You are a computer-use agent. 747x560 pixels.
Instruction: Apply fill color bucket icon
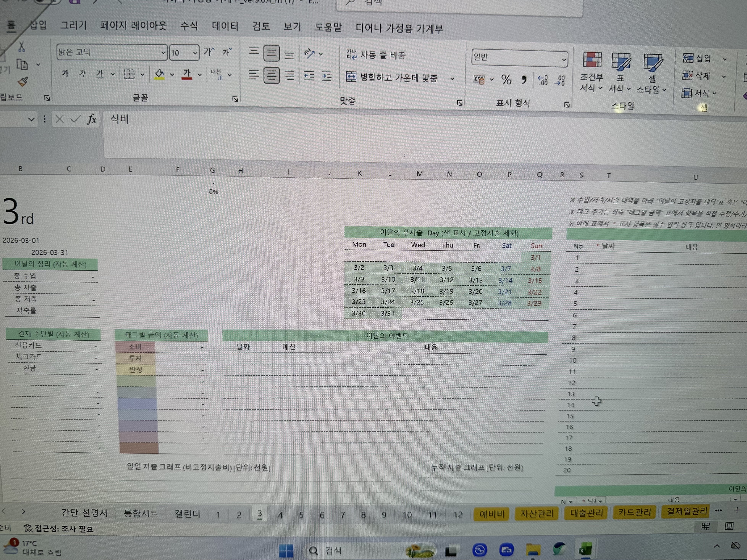[159, 74]
